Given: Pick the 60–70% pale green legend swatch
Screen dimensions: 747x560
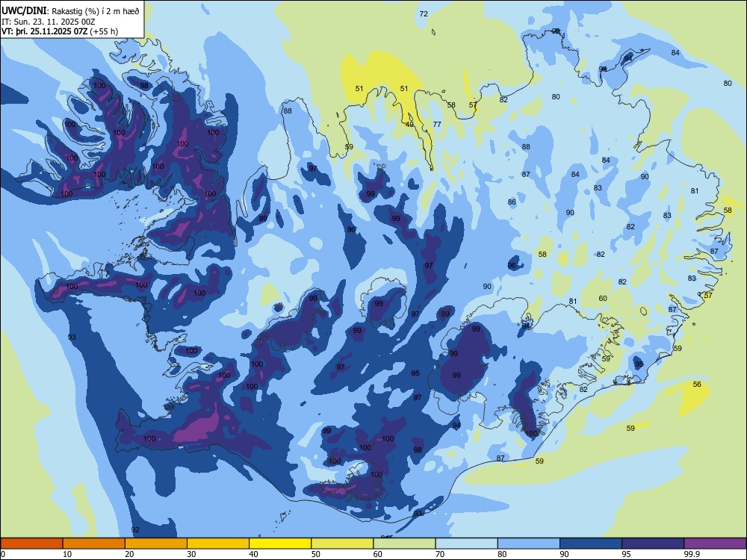Looking at the screenshot, I should pos(404,544).
